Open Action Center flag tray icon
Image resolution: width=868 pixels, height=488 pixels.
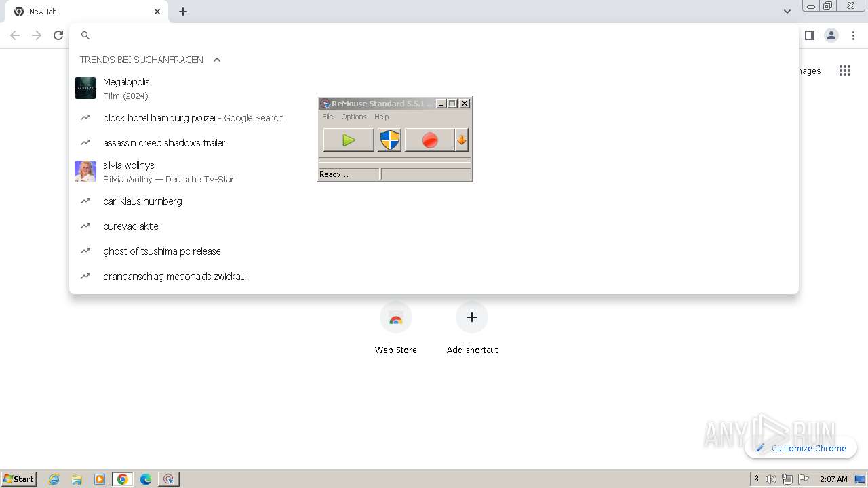804,479
